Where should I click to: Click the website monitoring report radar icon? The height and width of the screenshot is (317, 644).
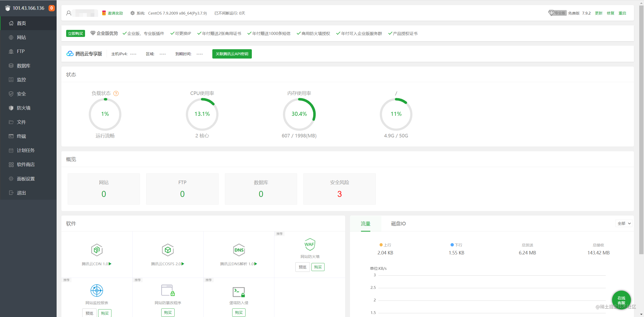[x=97, y=291]
